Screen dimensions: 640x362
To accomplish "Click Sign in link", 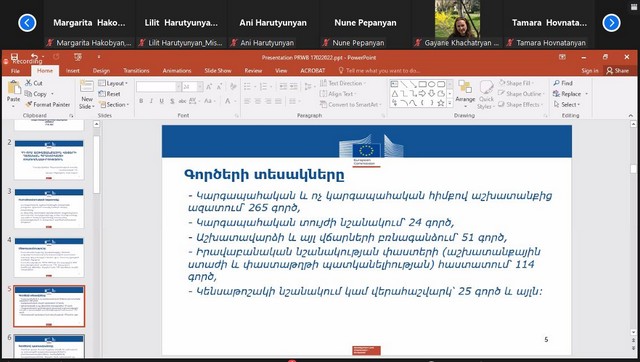I will [x=590, y=71].
